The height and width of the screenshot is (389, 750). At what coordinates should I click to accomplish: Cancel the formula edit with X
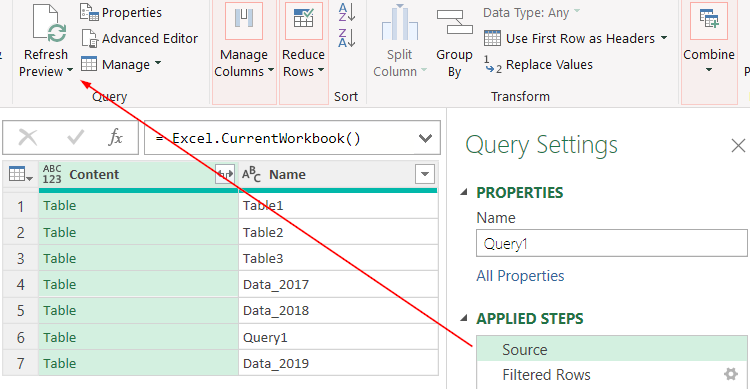[x=27, y=138]
